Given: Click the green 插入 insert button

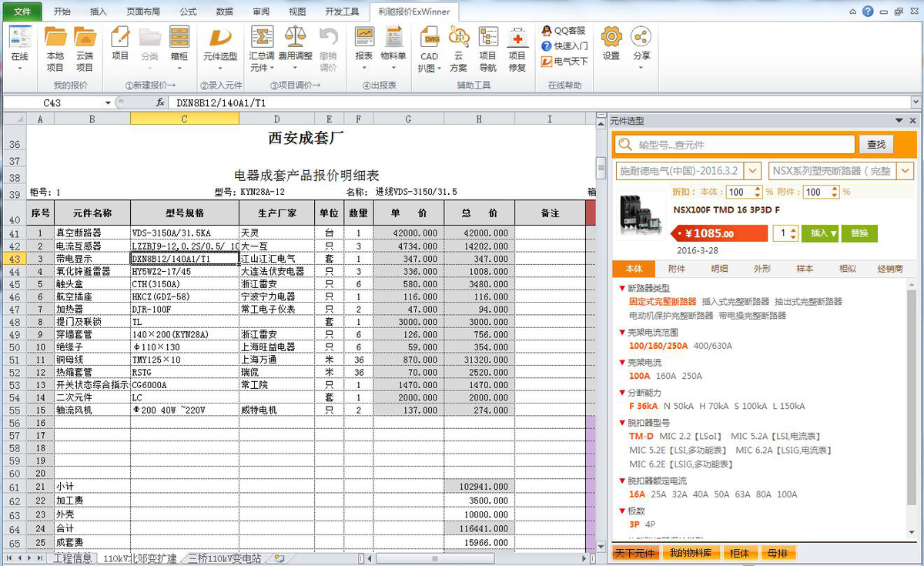Looking at the screenshot, I should point(819,233).
